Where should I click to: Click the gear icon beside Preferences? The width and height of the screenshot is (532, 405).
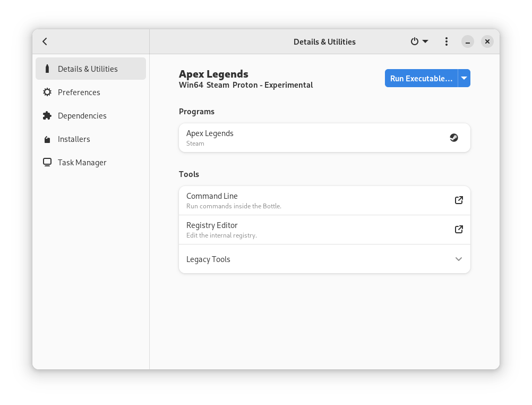click(x=47, y=92)
